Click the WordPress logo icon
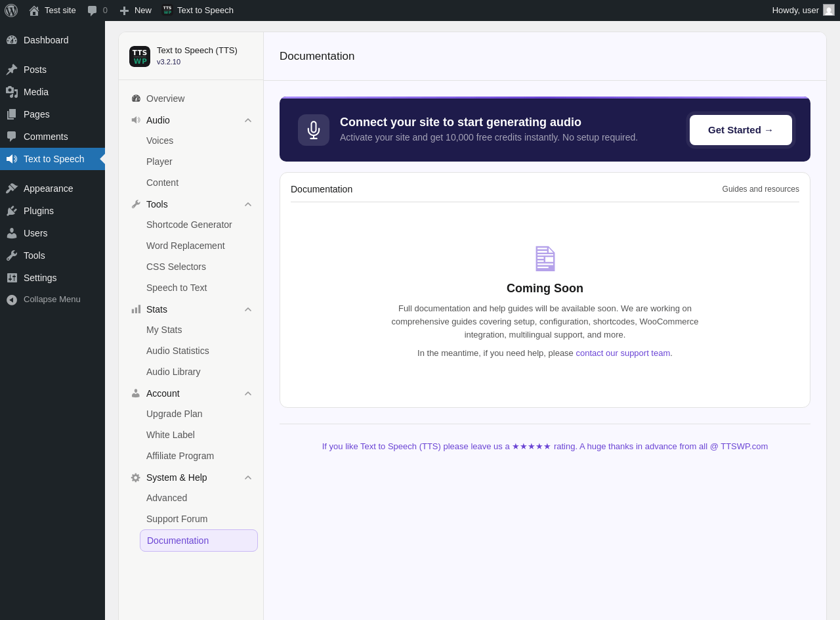 [11, 11]
